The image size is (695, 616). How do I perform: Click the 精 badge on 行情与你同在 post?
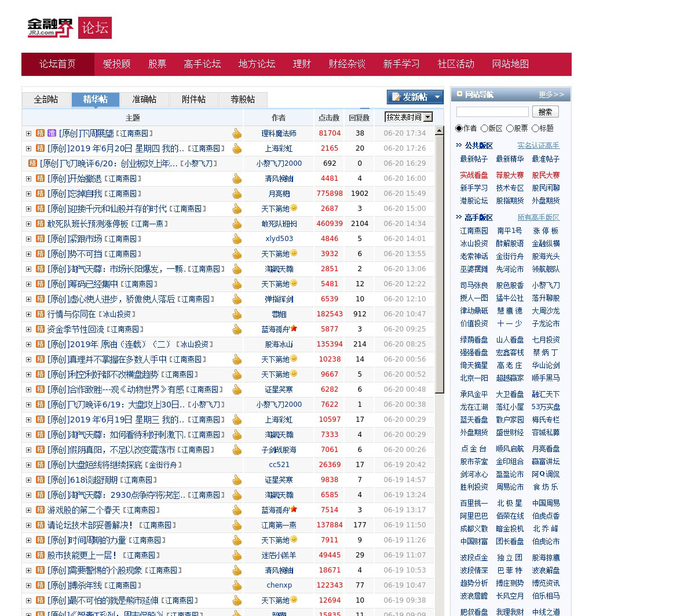point(40,314)
